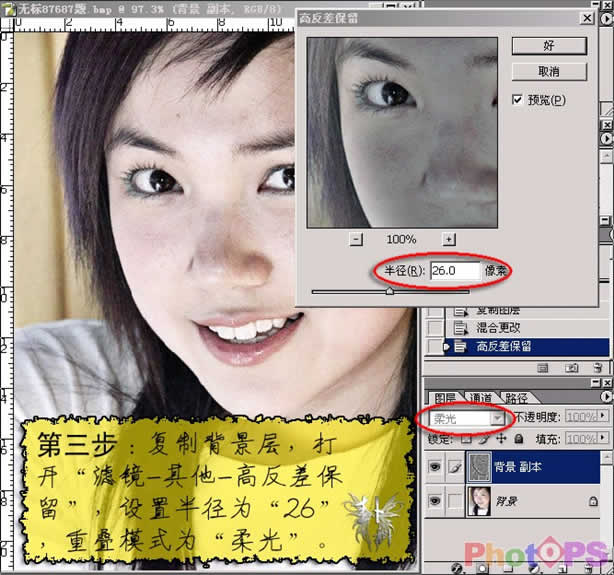Select the 高反差保留 history state
The height and width of the screenshot is (575, 614).
[528, 347]
